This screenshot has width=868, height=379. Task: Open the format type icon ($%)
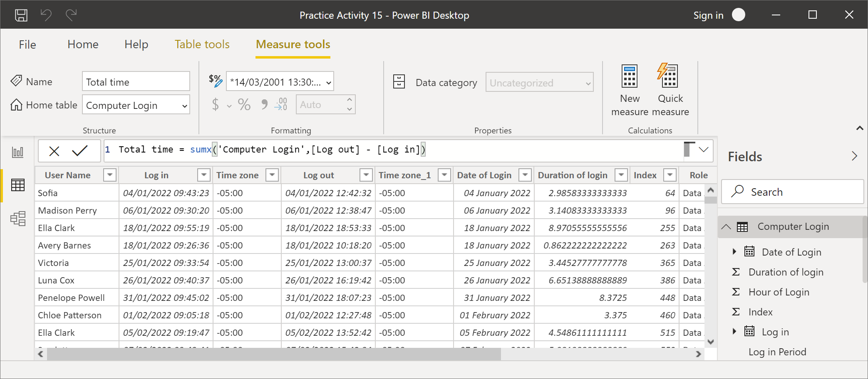coord(216,81)
